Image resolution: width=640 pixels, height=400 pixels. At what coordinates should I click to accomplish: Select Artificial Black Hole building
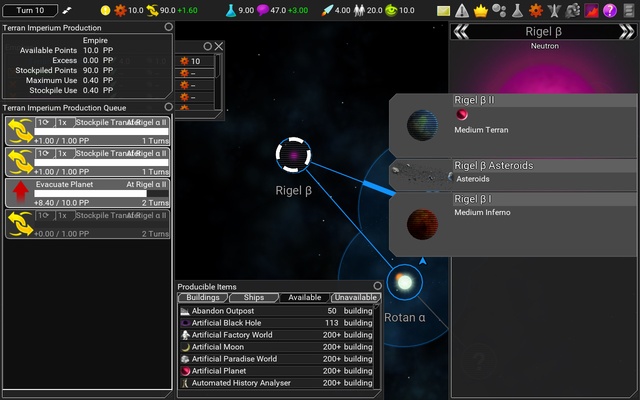click(x=276, y=323)
